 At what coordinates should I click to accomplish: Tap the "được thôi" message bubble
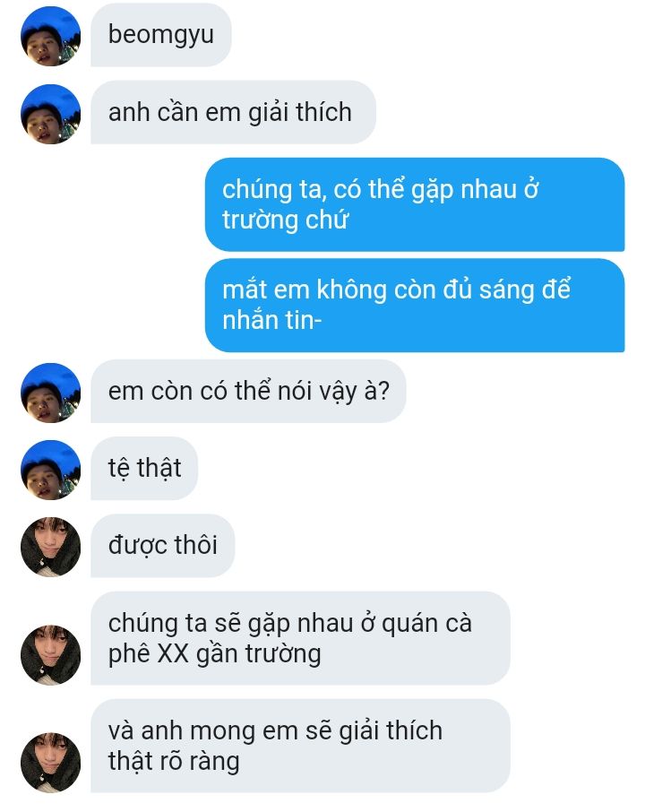point(162,545)
